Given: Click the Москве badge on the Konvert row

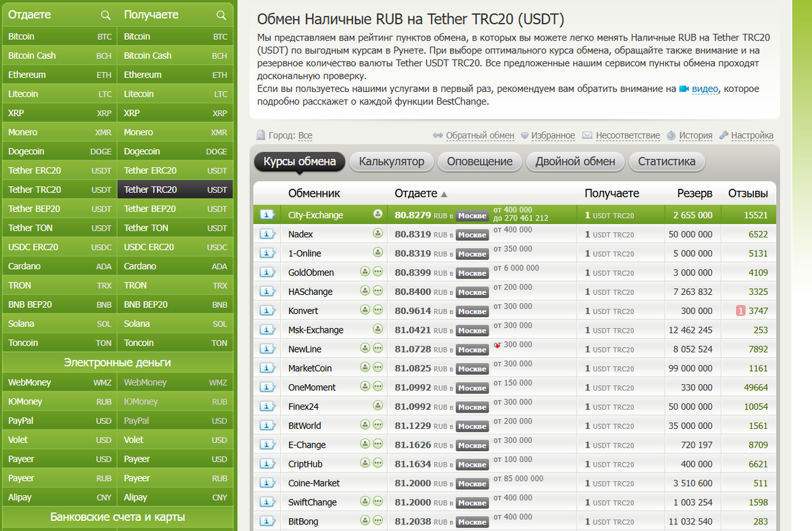Looking at the screenshot, I should click(x=472, y=312).
